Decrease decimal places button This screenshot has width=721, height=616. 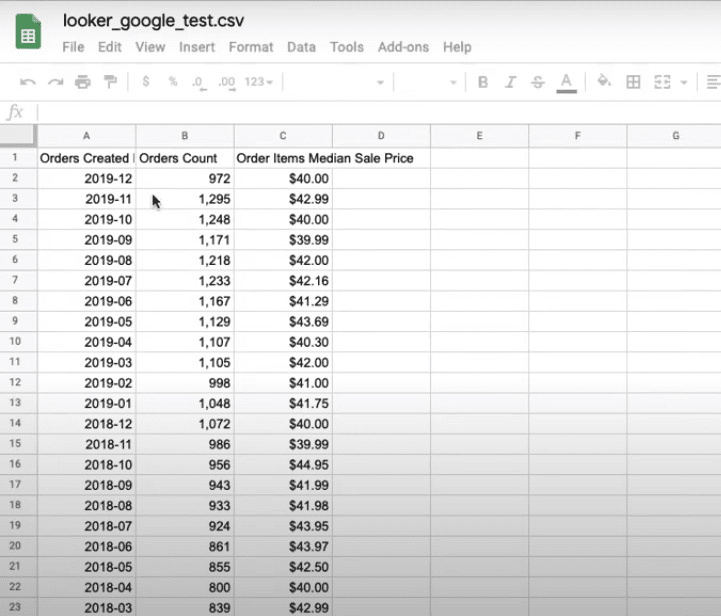[x=199, y=83]
